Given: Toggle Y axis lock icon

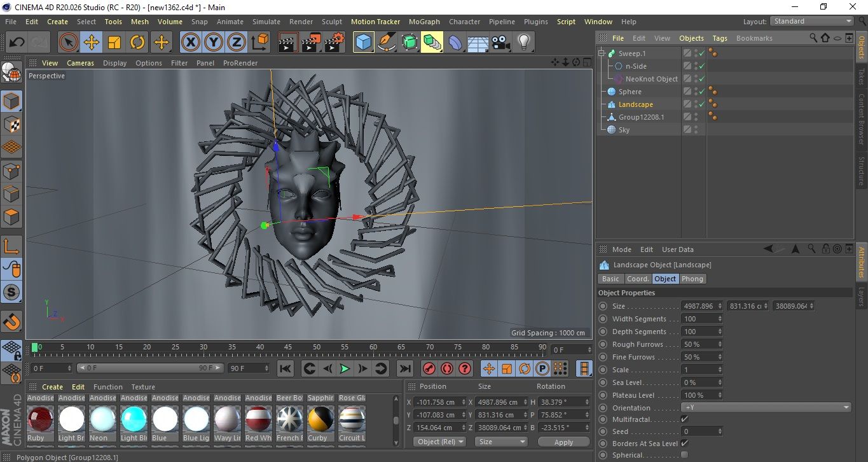Looking at the screenshot, I should (x=214, y=43).
